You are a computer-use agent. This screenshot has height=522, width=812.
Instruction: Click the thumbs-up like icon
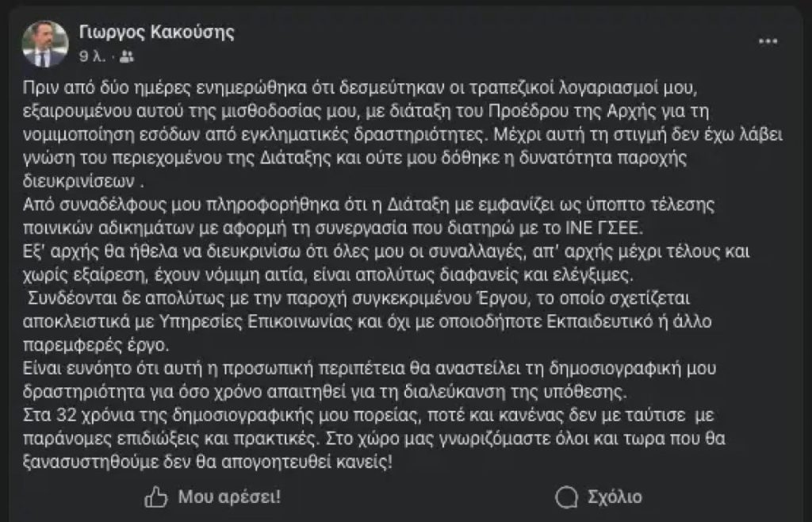click(x=156, y=497)
